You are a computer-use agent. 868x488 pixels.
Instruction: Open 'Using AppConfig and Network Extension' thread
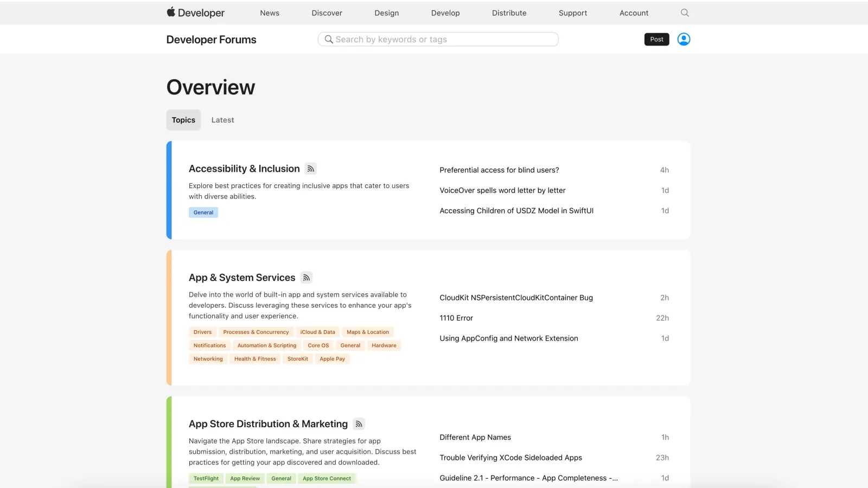509,338
